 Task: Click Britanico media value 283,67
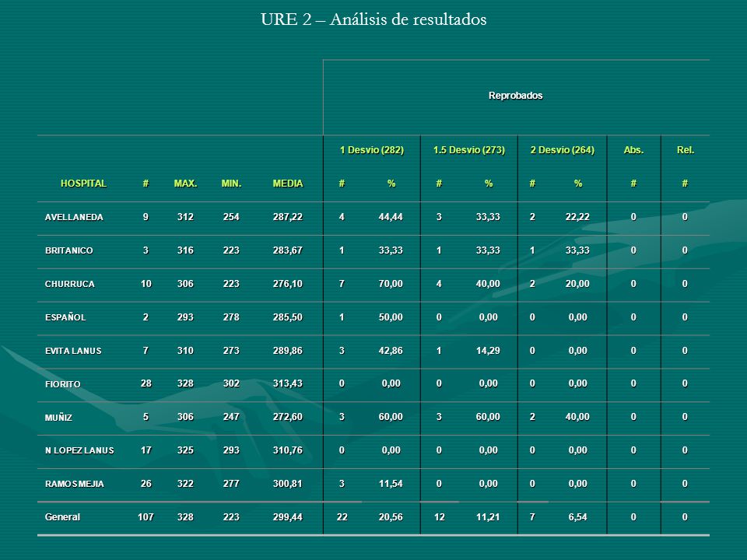click(x=288, y=250)
